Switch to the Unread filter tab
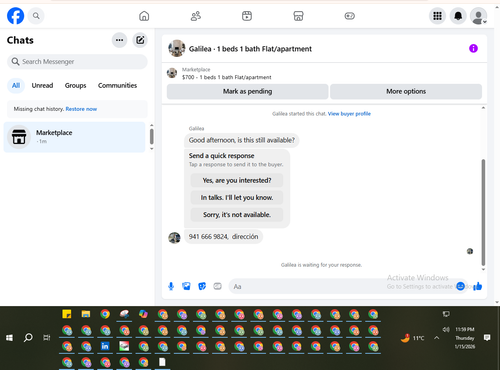 [x=42, y=85]
